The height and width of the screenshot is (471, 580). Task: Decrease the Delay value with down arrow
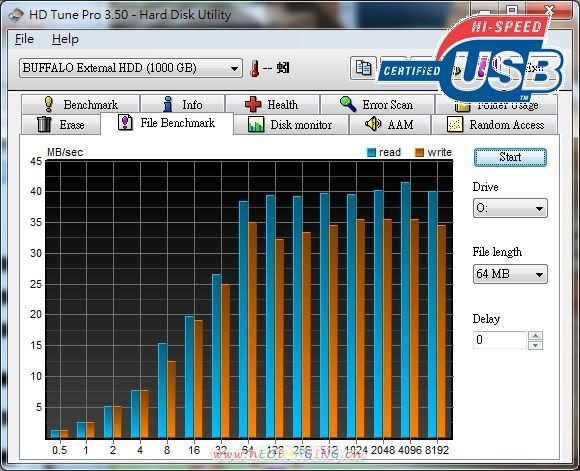pyautogui.click(x=536, y=345)
